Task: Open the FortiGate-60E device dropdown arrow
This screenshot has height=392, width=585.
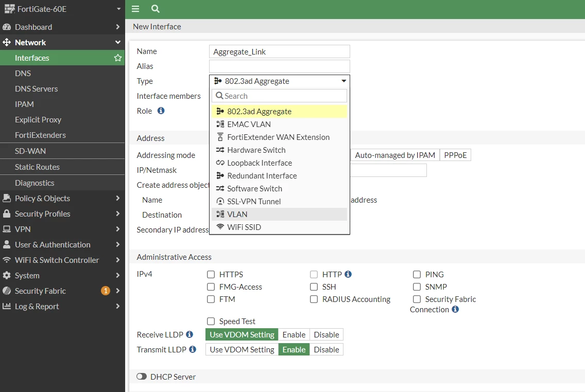Action: coord(118,9)
